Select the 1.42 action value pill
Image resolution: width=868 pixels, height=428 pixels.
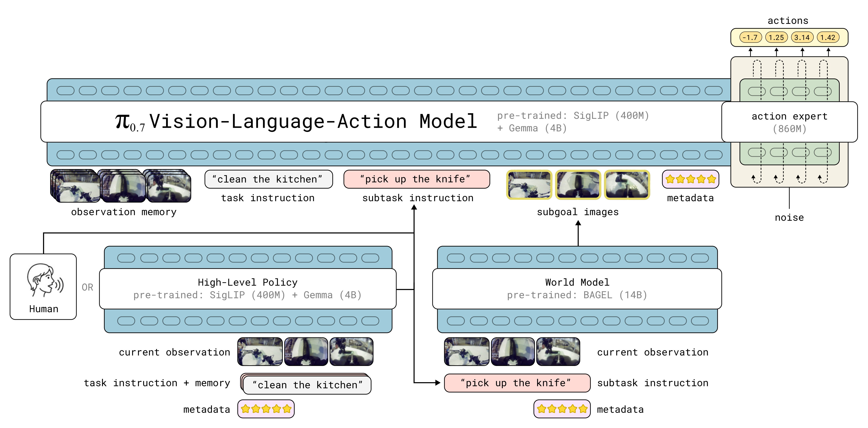[828, 37]
